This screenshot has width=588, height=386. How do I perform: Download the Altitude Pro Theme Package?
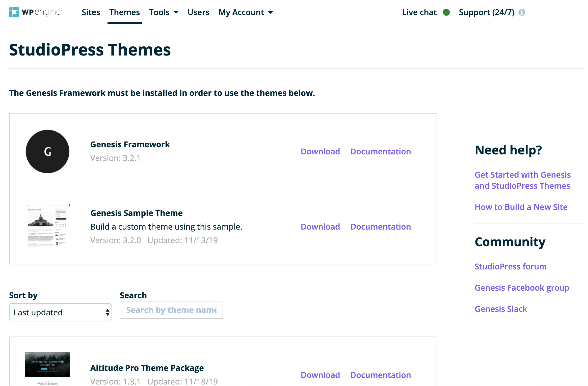[x=320, y=375]
